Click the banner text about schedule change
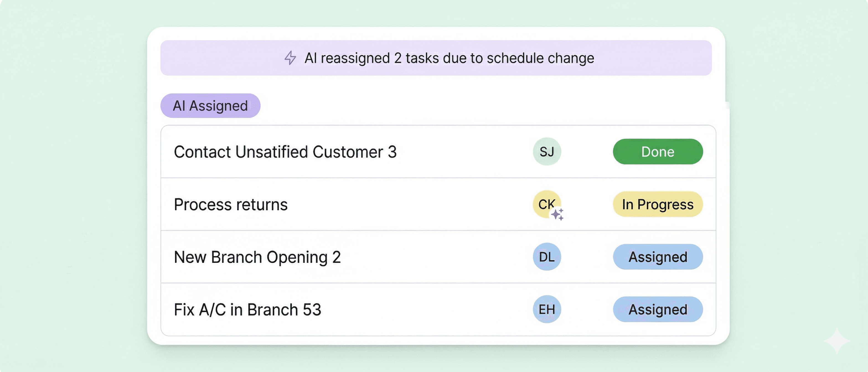The height and width of the screenshot is (372, 868). (x=449, y=58)
